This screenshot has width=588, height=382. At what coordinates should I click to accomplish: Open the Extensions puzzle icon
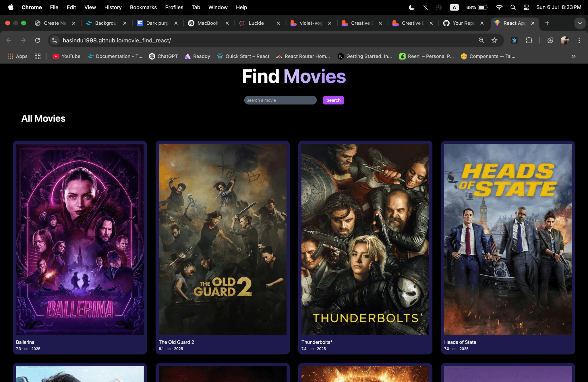(x=529, y=40)
